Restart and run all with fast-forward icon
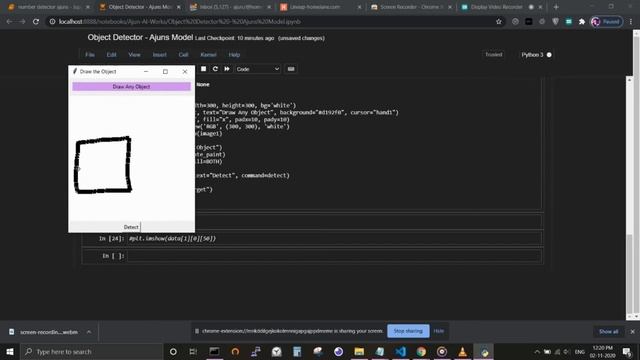640x360 pixels. coord(227,69)
